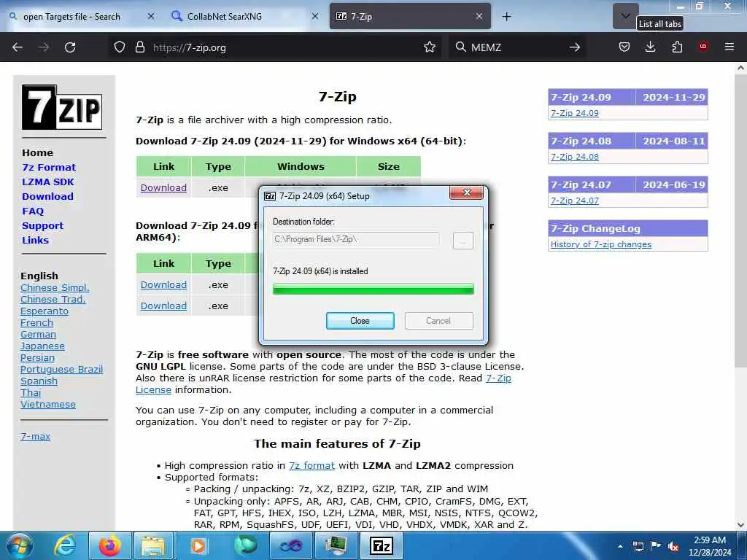Screen dimensions: 747x560
Task: Switch language to German
Action: click(38, 334)
